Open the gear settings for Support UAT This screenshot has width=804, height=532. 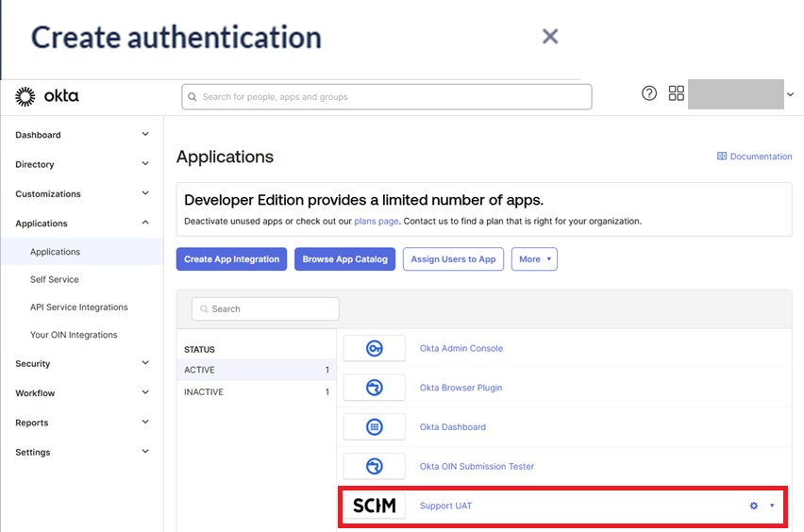click(754, 506)
